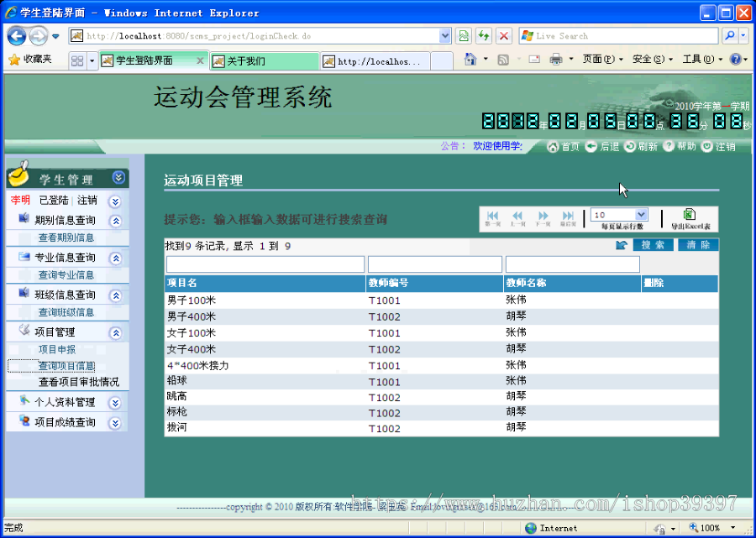
Task: Expand the 个人资料管理 section
Action: tap(115, 403)
